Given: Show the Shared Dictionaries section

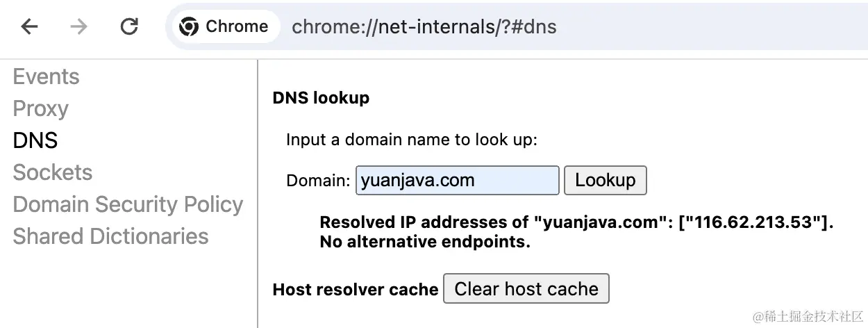Looking at the screenshot, I should [x=110, y=236].
